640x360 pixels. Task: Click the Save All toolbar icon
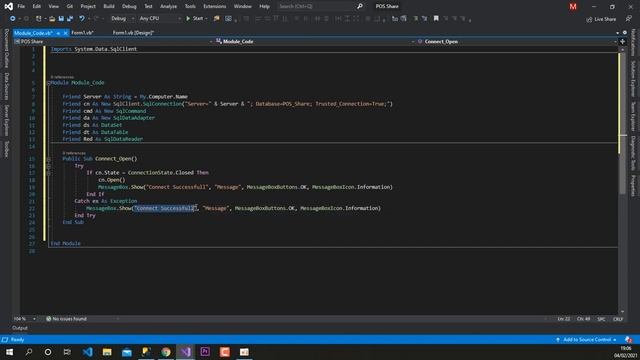[x=70, y=18]
